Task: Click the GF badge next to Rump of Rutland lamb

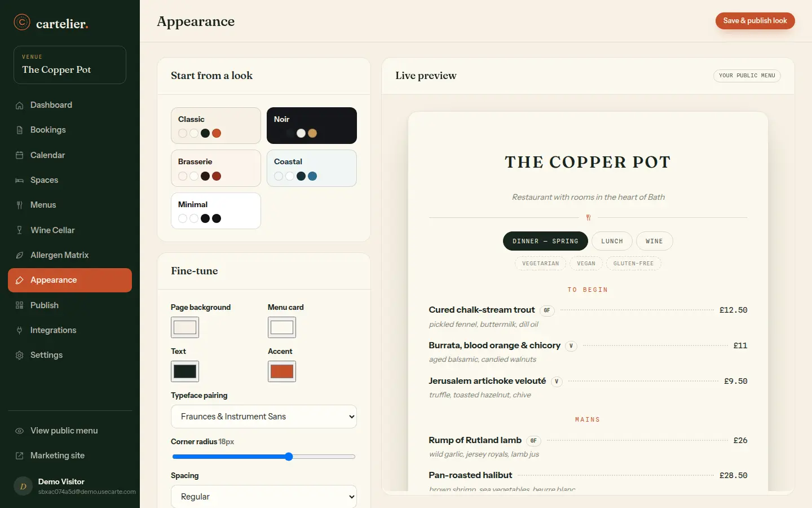Action: (533, 441)
